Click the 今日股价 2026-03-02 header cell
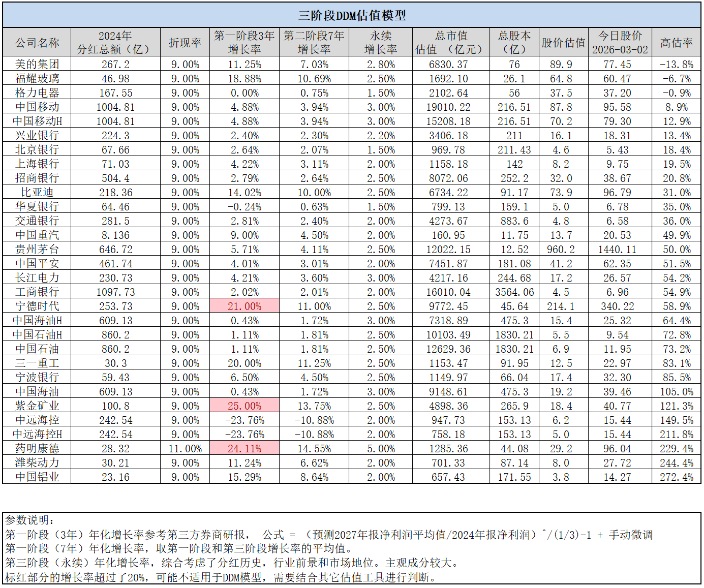The image size is (704, 588). [620, 42]
